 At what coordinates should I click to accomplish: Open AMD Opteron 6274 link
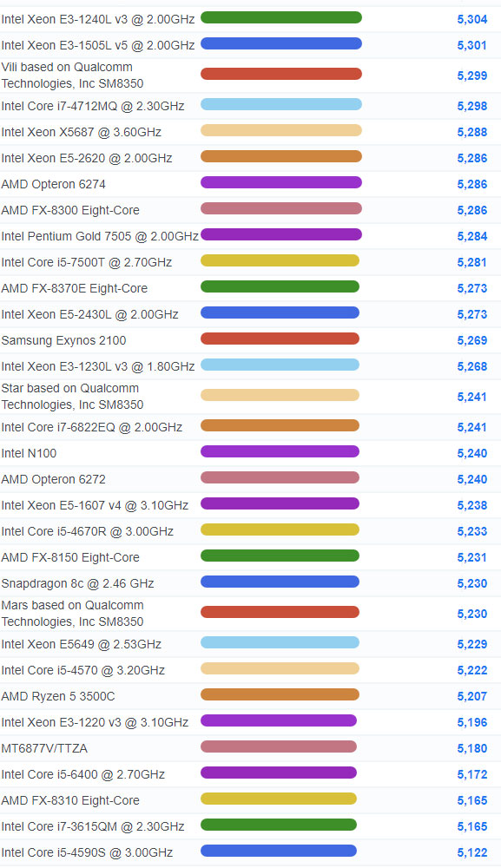[53, 184]
